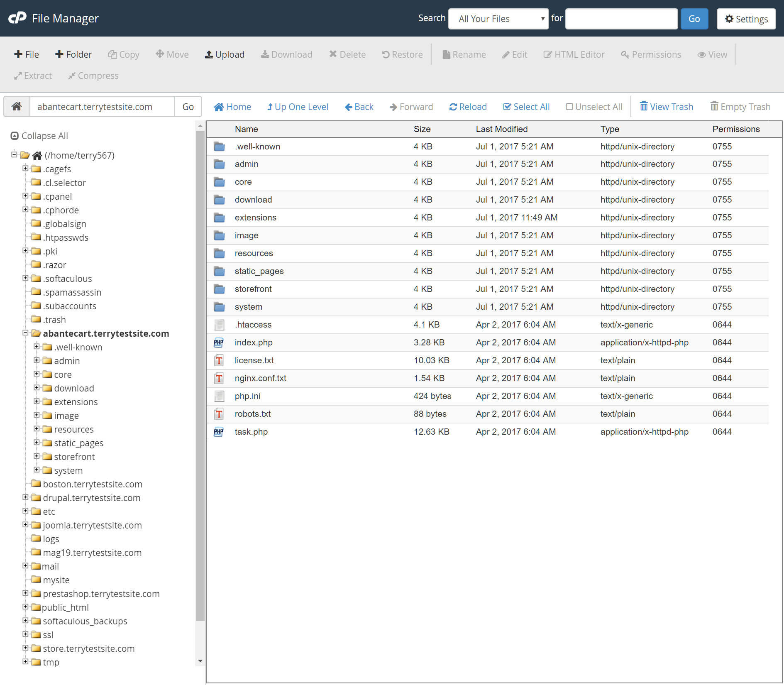Click the path Go button
The width and height of the screenshot is (784, 685).
(x=188, y=107)
